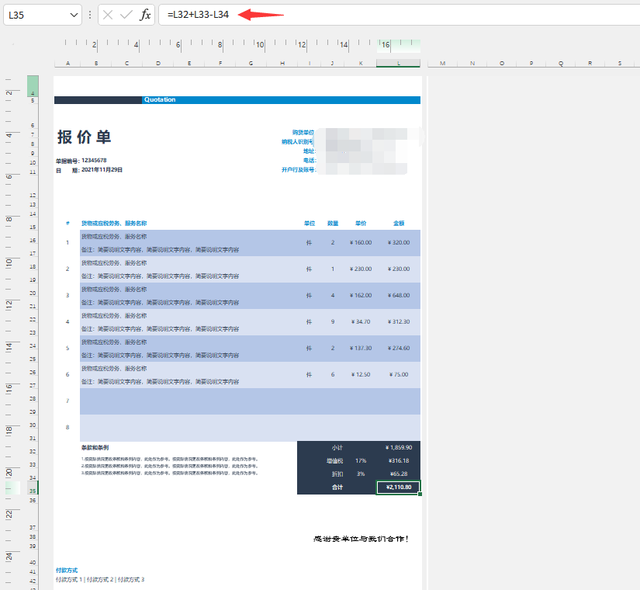The image size is (640, 590).
Task: Select the subtotal cell ¥1,859.90
Action: point(398,448)
